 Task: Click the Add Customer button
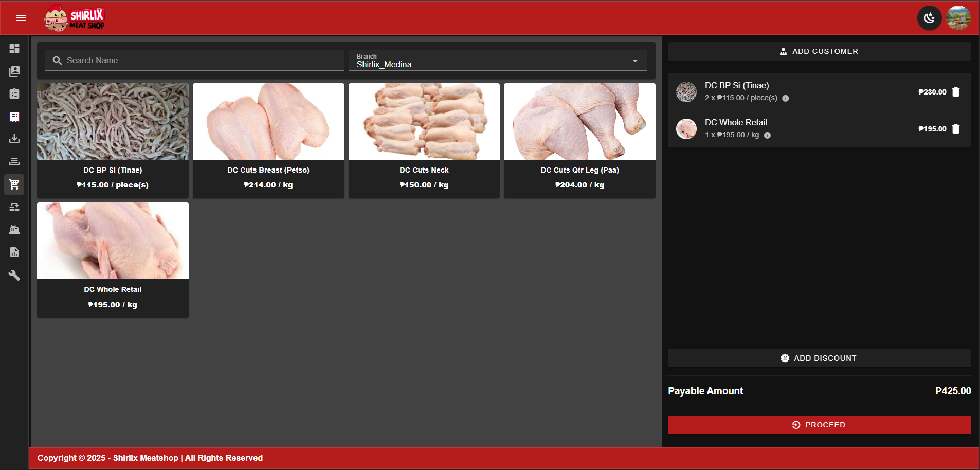click(x=819, y=51)
